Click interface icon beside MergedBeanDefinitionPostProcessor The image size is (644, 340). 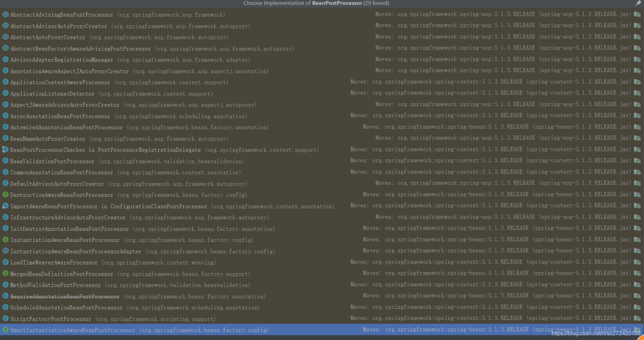click(6, 273)
